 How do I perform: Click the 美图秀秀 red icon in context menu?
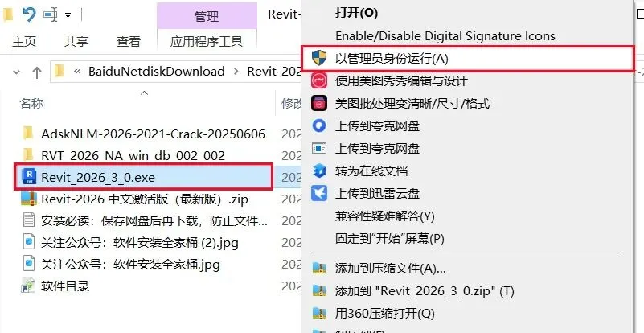click(x=319, y=80)
